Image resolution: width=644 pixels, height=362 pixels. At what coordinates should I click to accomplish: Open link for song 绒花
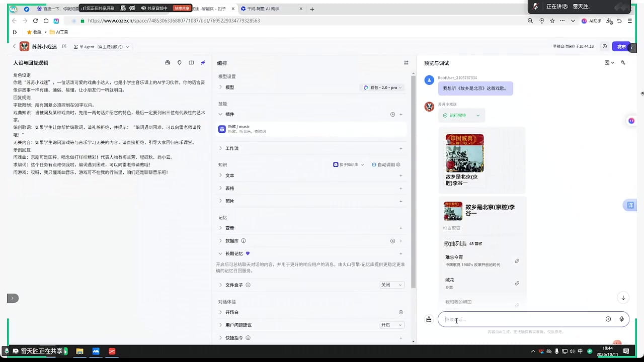coord(517,283)
